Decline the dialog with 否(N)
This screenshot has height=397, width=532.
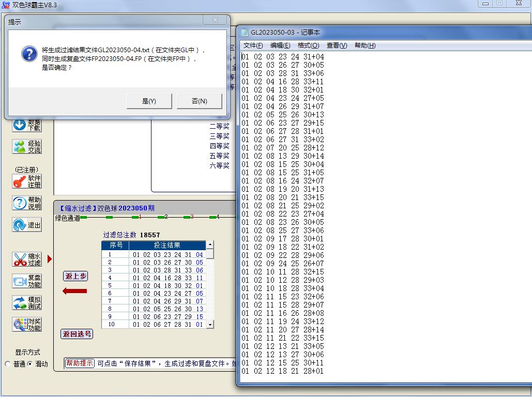tap(199, 101)
